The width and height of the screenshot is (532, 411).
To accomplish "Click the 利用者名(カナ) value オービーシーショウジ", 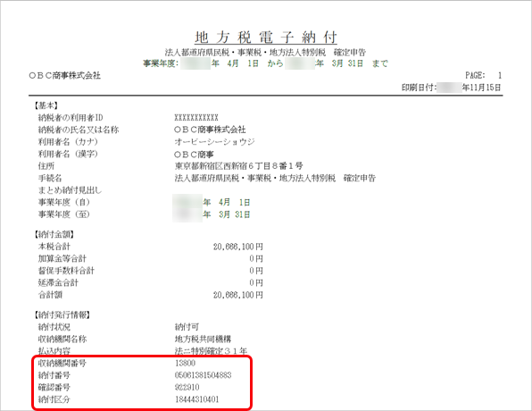I will point(214,142).
